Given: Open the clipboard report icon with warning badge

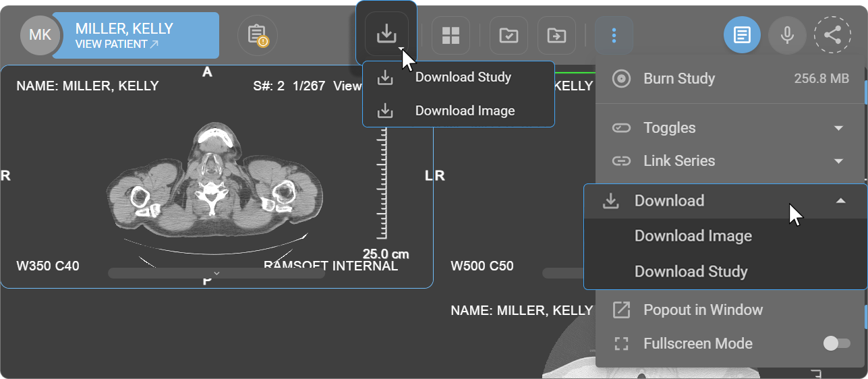Looking at the screenshot, I should click(x=258, y=35).
